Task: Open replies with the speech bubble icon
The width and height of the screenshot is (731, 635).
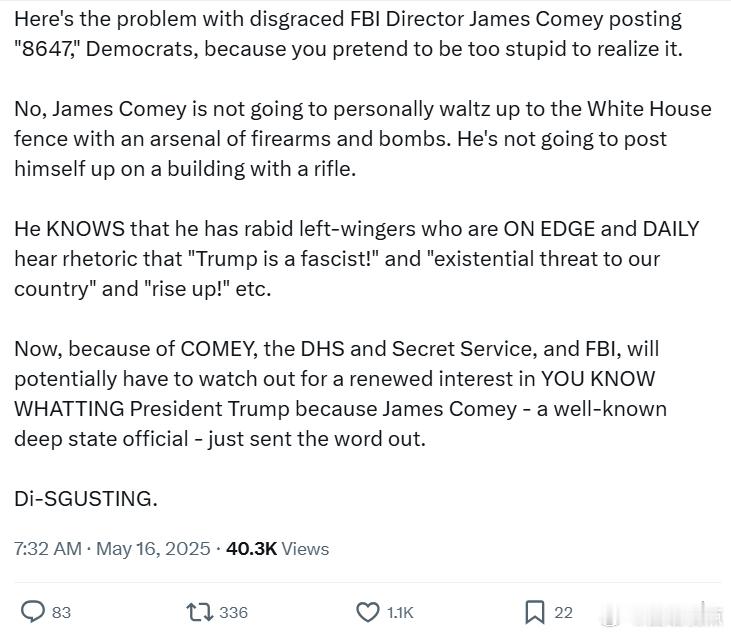Action: 33,612
